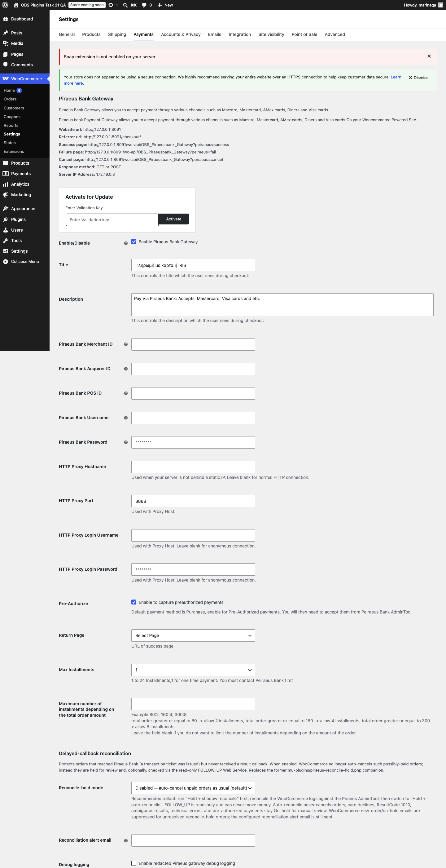Image resolution: width=446 pixels, height=868 pixels.
Task: Switch to the Shipping settings tab
Action: 117,34
